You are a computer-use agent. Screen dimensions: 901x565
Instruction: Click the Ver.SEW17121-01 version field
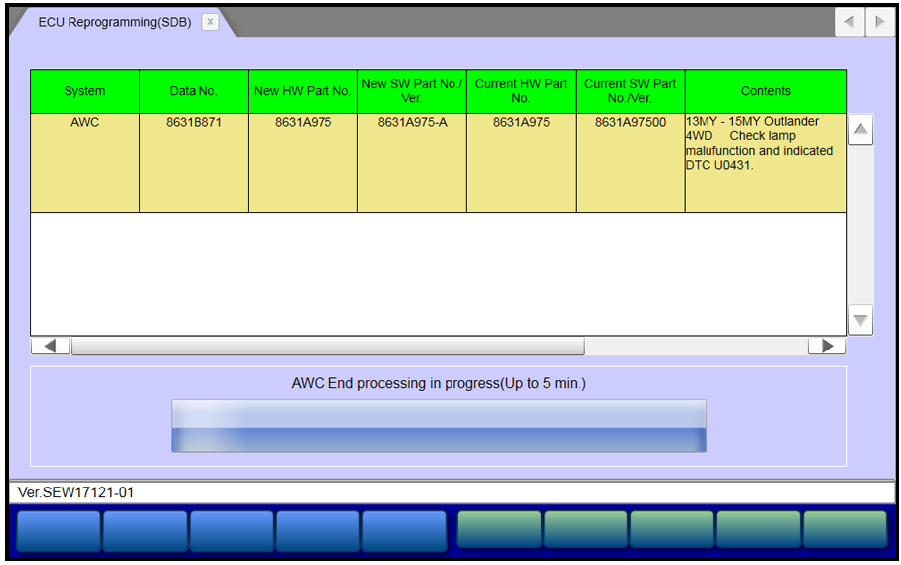coord(450,493)
